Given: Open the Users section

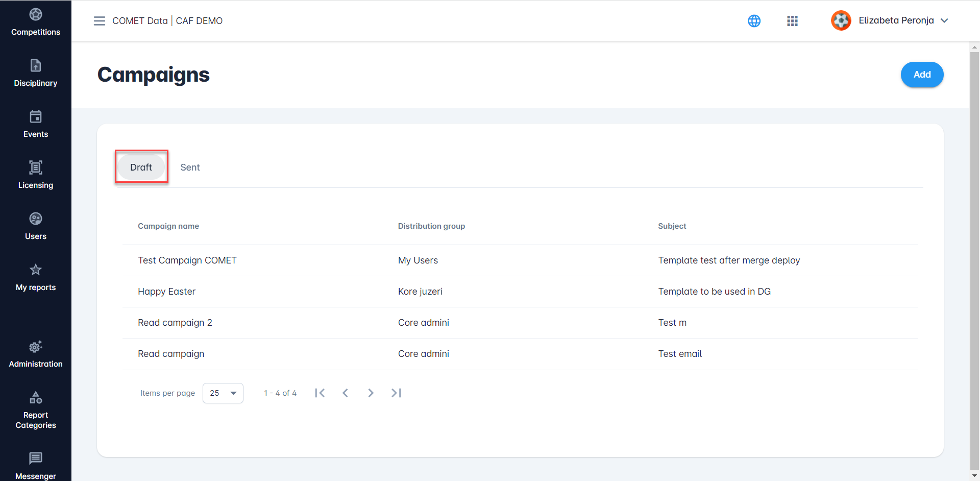Looking at the screenshot, I should pyautogui.click(x=36, y=226).
